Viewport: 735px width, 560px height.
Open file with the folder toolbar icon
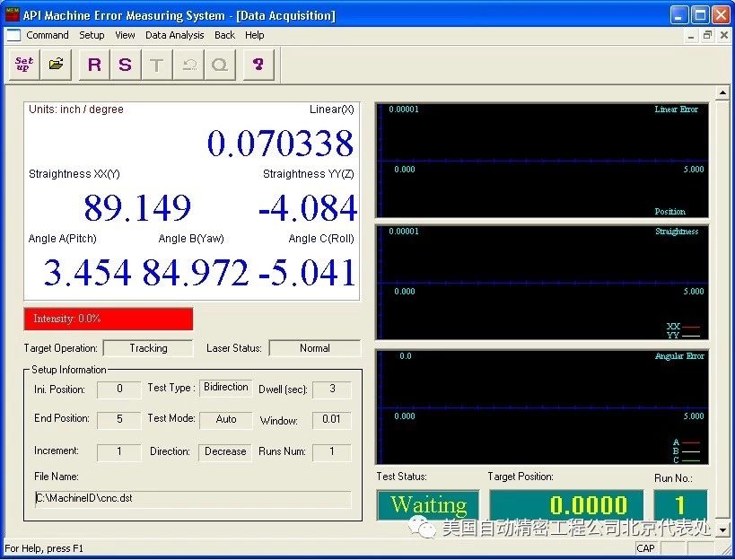click(56, 65)
